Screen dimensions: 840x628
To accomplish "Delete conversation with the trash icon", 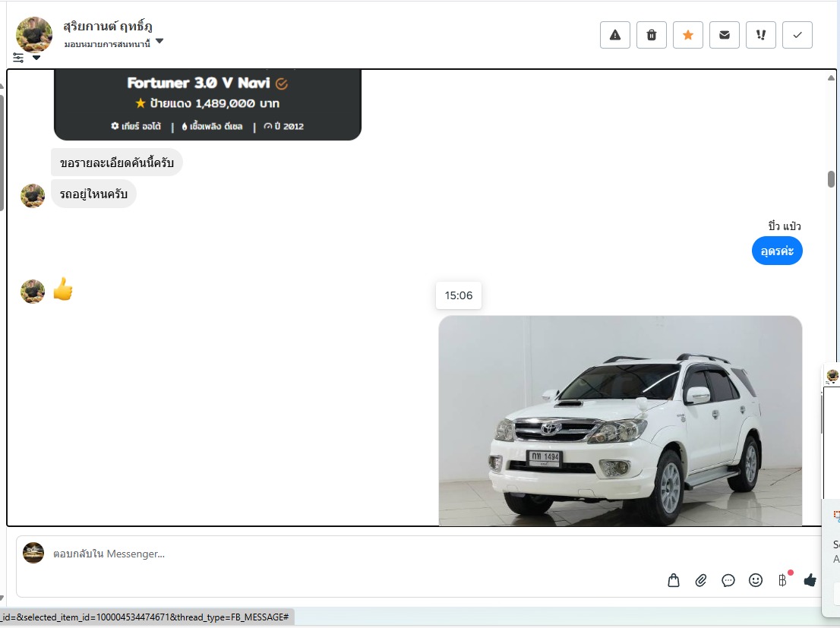I will pyautogui.click(x=652, y=35).
